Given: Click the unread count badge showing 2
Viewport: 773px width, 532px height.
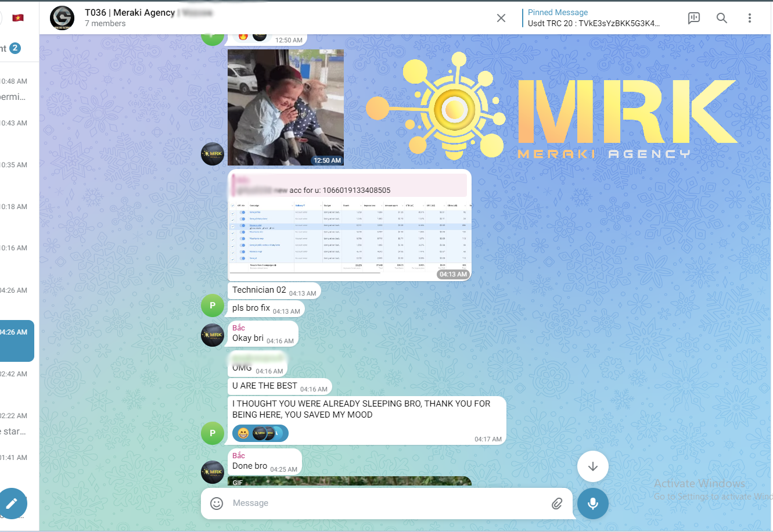Looking at the screenshot, I should click(x=15, y=48).
